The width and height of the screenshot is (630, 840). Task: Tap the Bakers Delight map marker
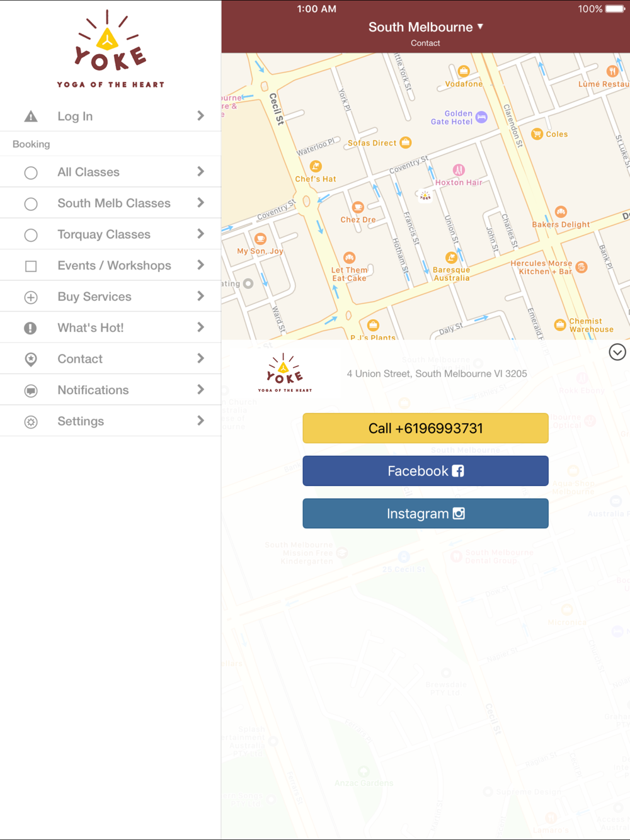tap(561, 212)
